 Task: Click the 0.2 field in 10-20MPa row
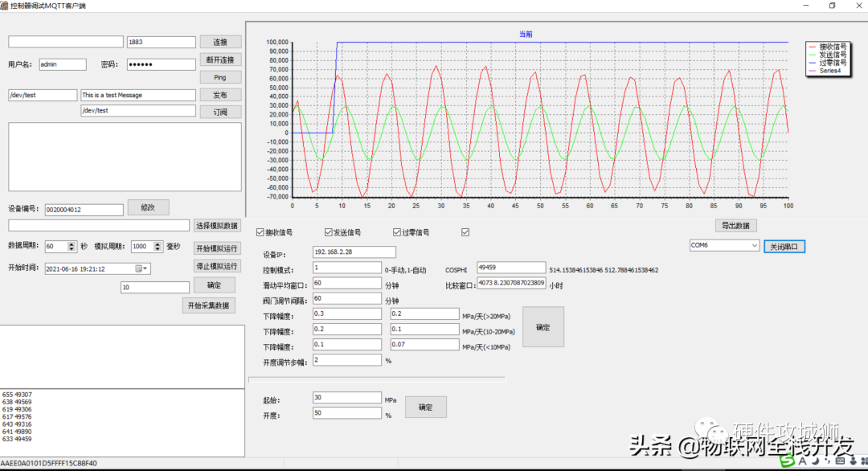point(347,330)
